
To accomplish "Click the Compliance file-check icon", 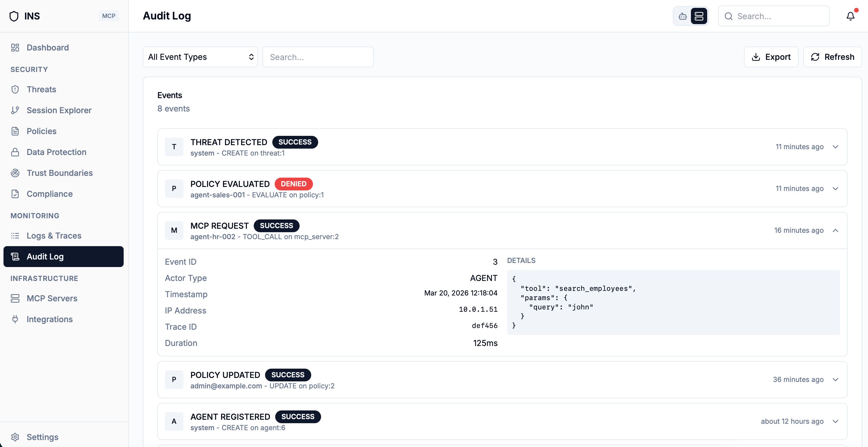I will pyautogui.click(x=15, y=194).
